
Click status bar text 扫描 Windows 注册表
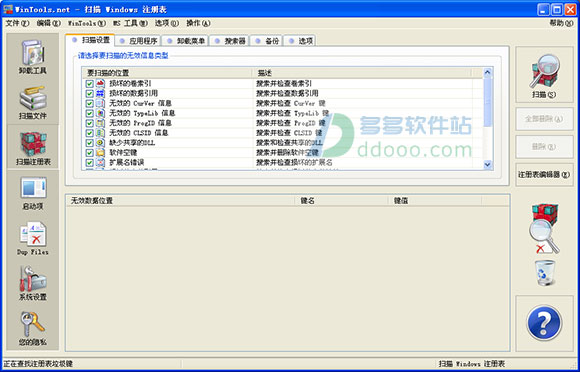pos(472,364)
